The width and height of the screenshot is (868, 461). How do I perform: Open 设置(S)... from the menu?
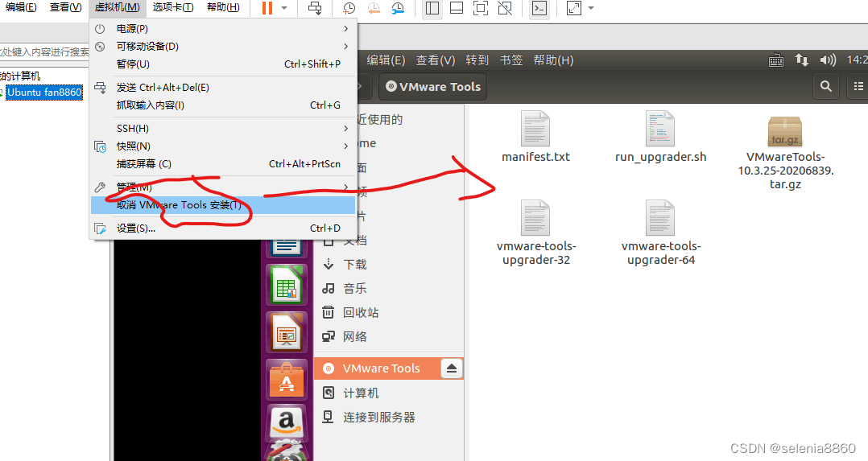point(223,228)
